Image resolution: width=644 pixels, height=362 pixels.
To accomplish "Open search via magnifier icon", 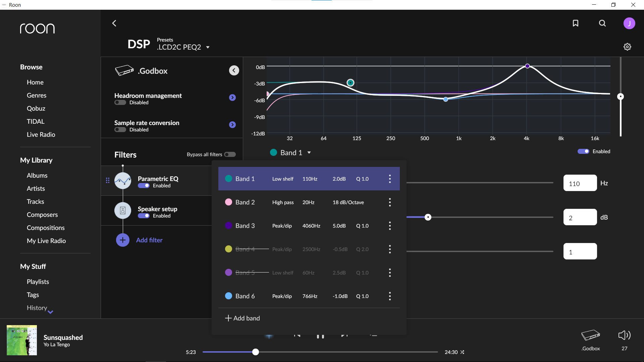I will 602,23.
